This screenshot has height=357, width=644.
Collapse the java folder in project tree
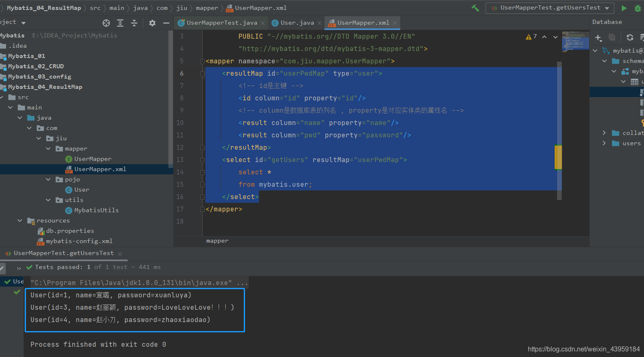pos(20,118)
